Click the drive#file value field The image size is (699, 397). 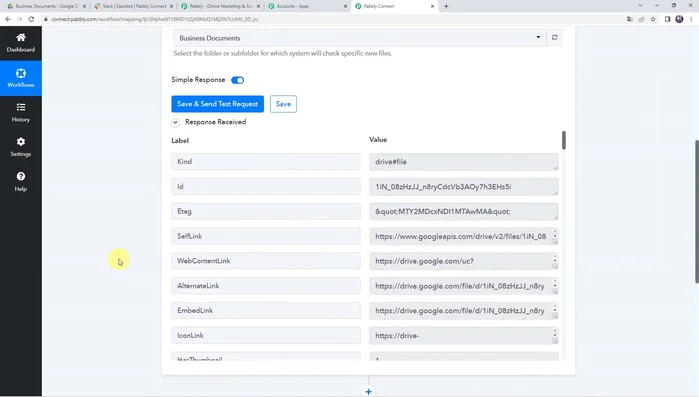coord(464,162)
